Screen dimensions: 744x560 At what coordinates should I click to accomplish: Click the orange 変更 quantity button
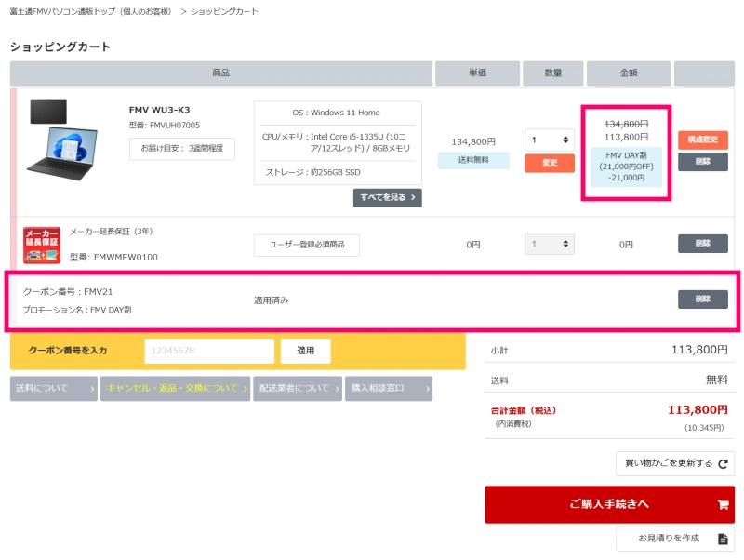click(549, 164)
